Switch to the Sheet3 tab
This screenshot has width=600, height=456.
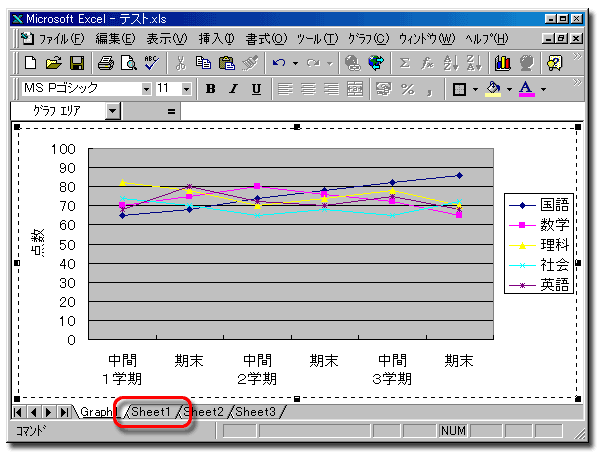255,412
